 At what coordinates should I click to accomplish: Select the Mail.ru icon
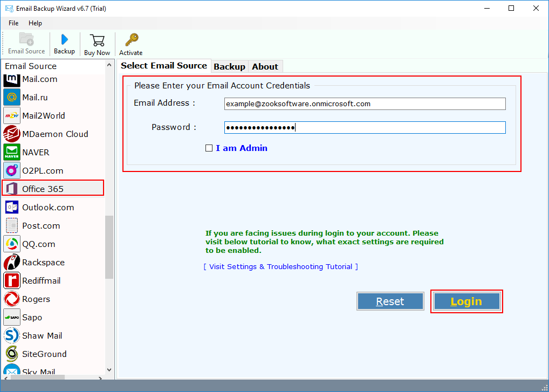(x=12, y=97)
